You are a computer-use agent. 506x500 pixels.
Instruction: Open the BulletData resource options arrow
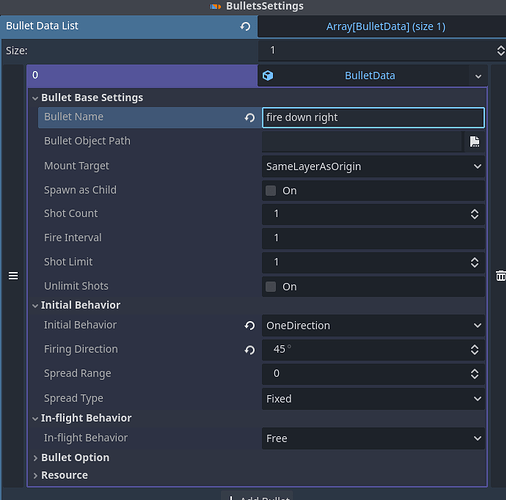(478, 76)
